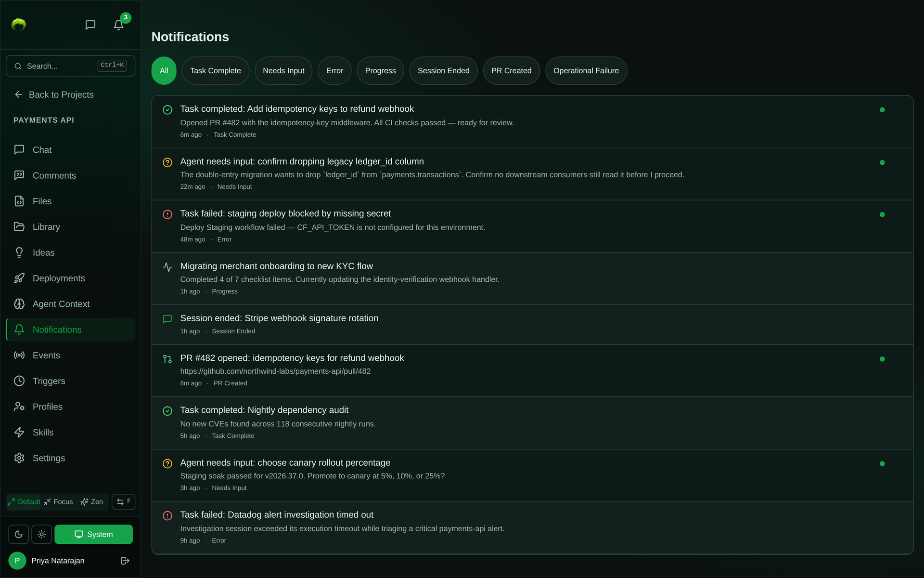The image size is (924, 578).
Task: Click the swap layout icon labeled F
Action: (x=123, y=502)
